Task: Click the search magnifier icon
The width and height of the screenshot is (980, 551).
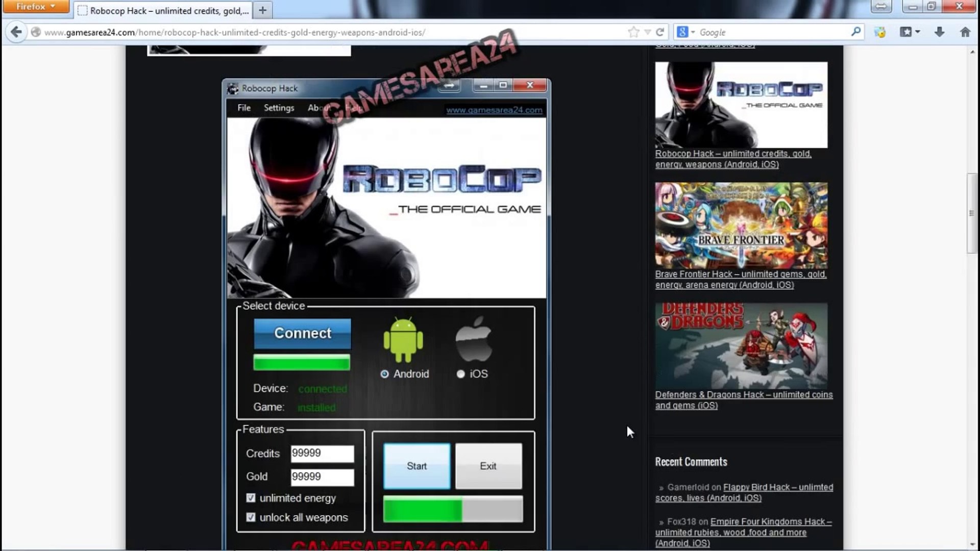Action: [x=856, y=32]
